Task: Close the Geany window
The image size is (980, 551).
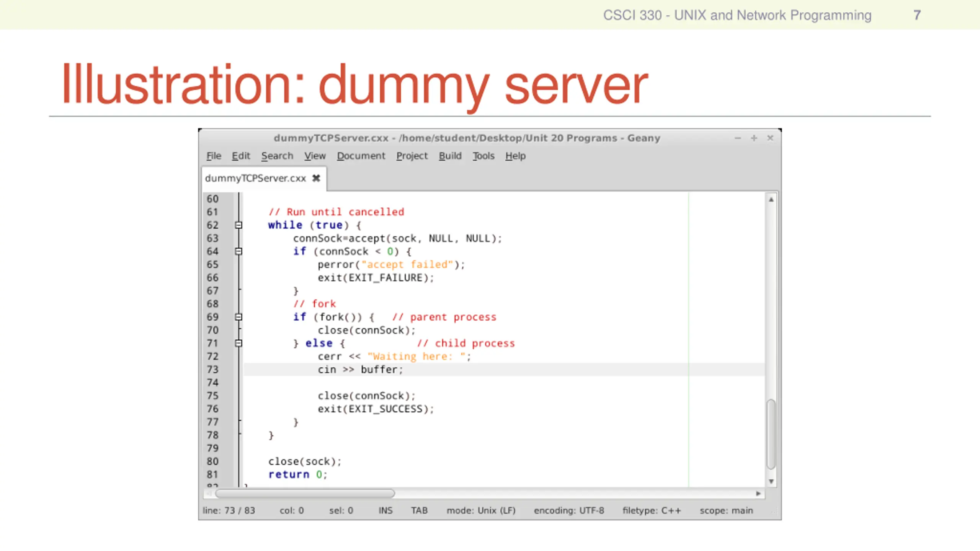Action: tap(770, 138)
